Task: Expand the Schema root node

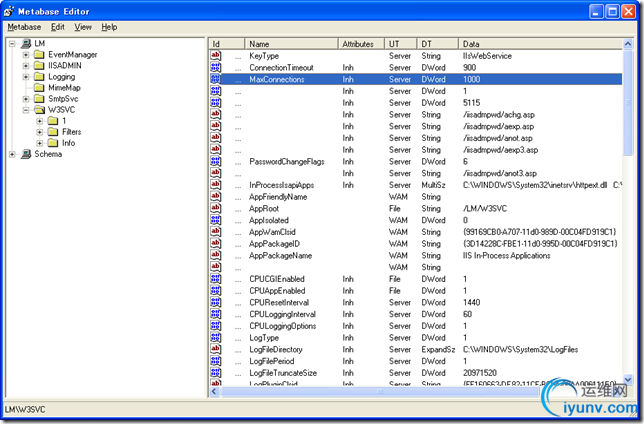Action: (x=12, y=154)
